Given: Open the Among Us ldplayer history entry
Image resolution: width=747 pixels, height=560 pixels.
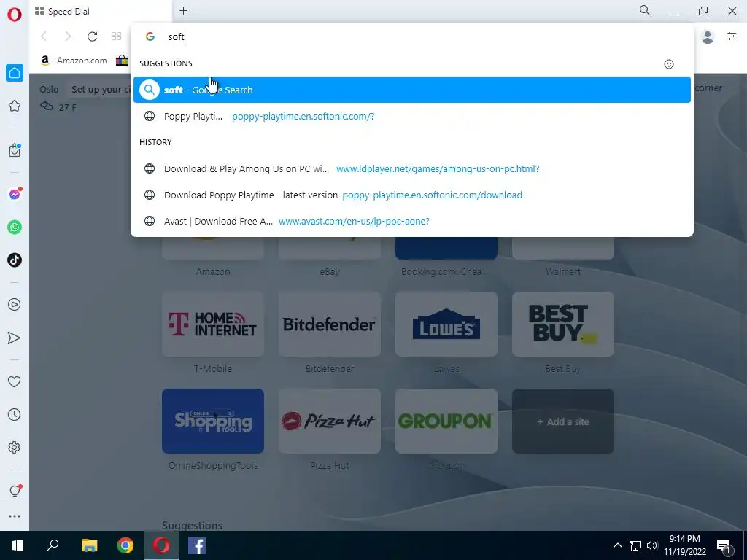Looking at the screenshot, I should click(x=411, y=168).
